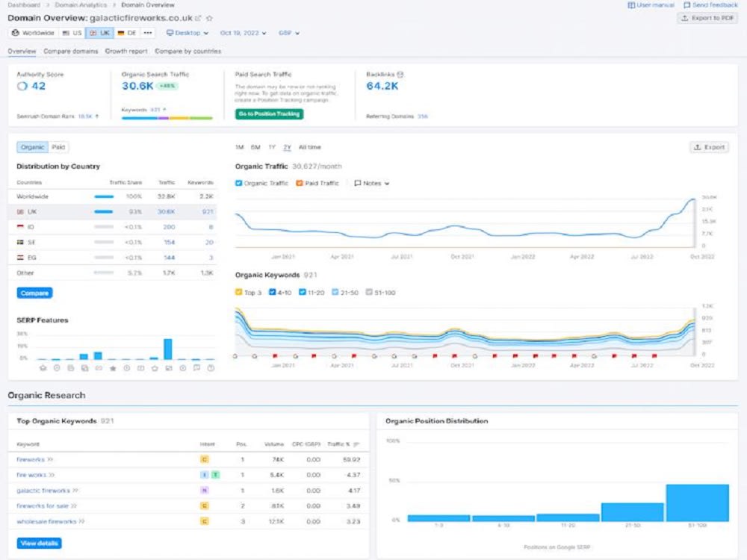Toggle the 21-50 positions checkbox
This screenshot has width=747, height=560.
pyautogui.click(x=335, y=293)
